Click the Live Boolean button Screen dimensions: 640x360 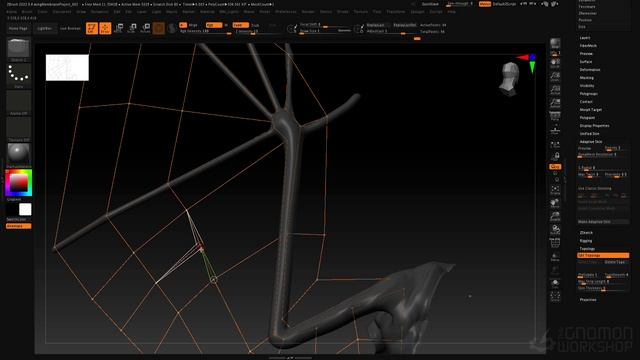pyautogui.click(x=70, y=29)
